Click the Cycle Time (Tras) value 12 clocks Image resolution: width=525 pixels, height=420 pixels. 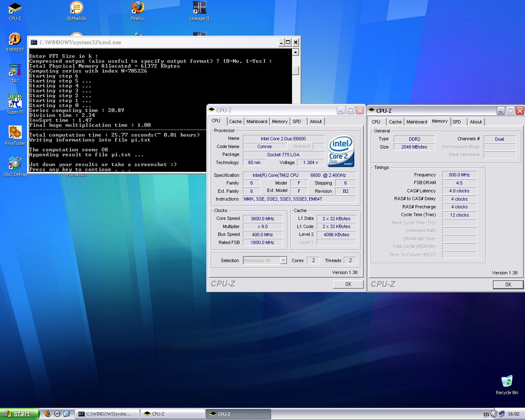click(459, 215)
